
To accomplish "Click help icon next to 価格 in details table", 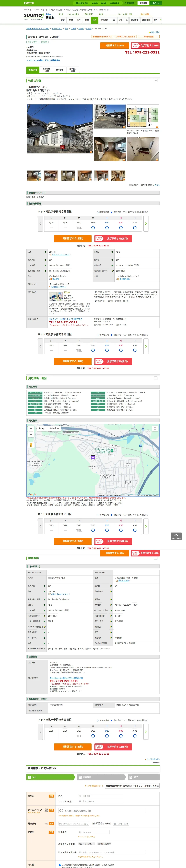I will pyautogui.click(x=45, y=252).
